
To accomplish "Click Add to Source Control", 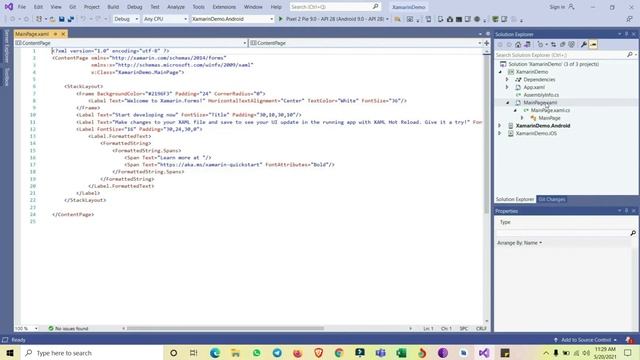I will tap(586, 340).
